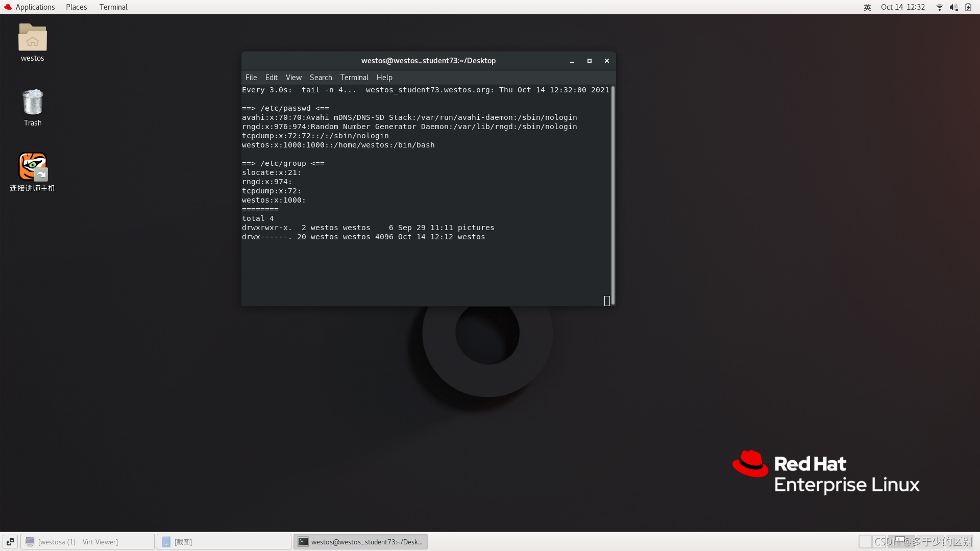Switch to the 截图 taskbar window

(x=224, y=541)
